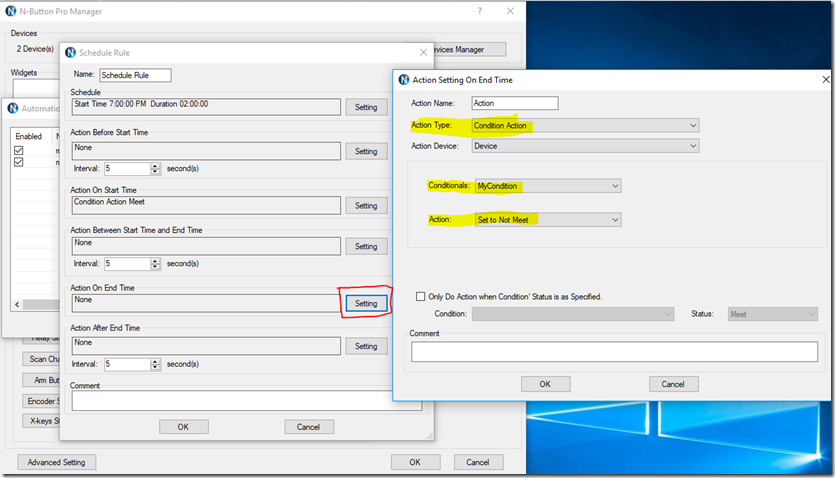Adjust Before Start Time Interval spinner arrows

(155, 169)
